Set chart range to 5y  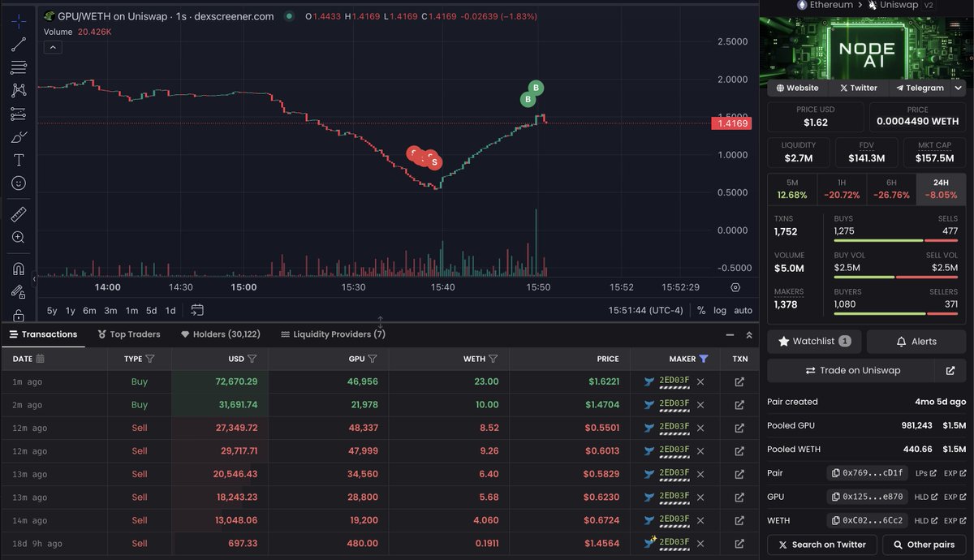(52, 310)
